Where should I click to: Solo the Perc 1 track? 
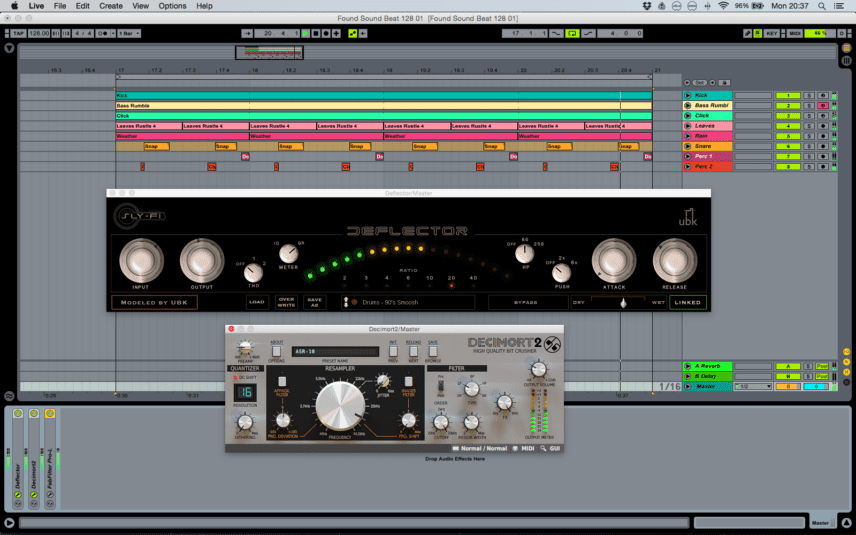pos(809,156)
